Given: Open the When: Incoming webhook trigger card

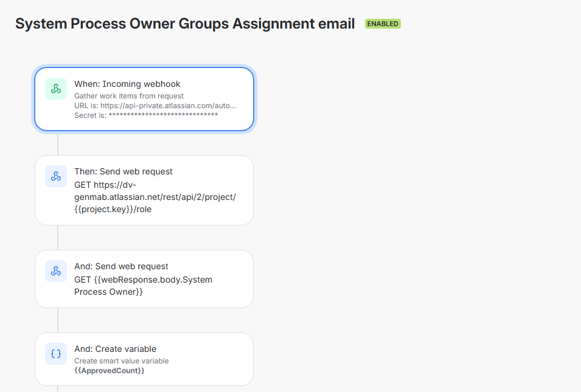Looking at the screenshot, I should [x=144, y=99].
